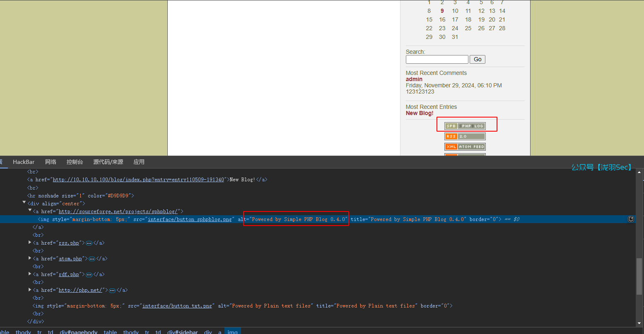Collapse the sourceforge.net anchor node
644x334 pixels.
[x=30, y=211]
